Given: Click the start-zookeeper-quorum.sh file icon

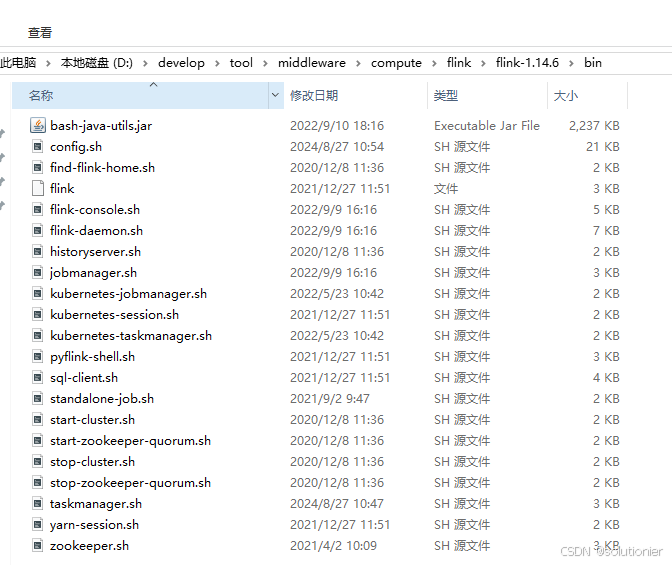Looking at the screenshot, I should [x=38, y=441].
